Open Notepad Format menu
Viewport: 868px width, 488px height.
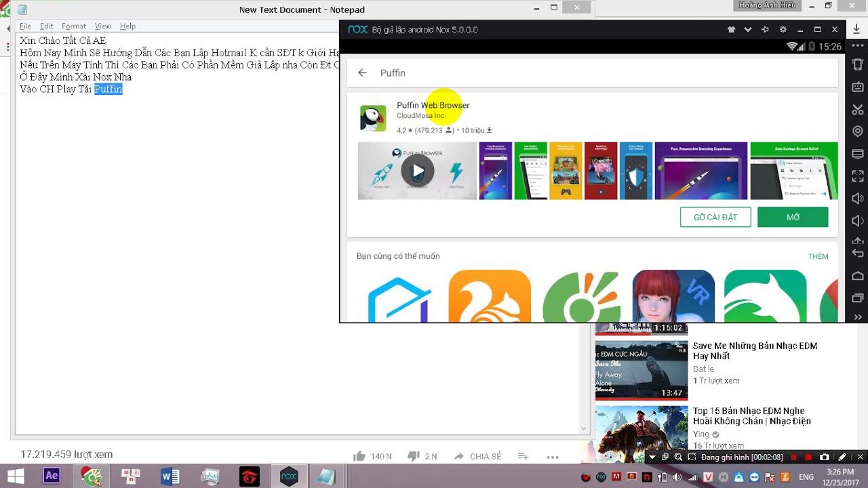coord(74,26)
